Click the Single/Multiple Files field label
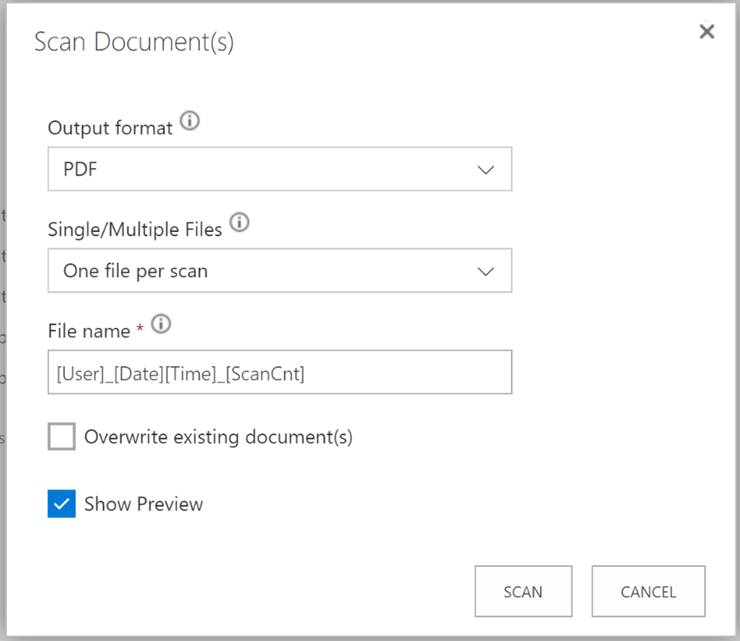Image resolution: width=740 pixels, height=641 pixels. (135, 229)
